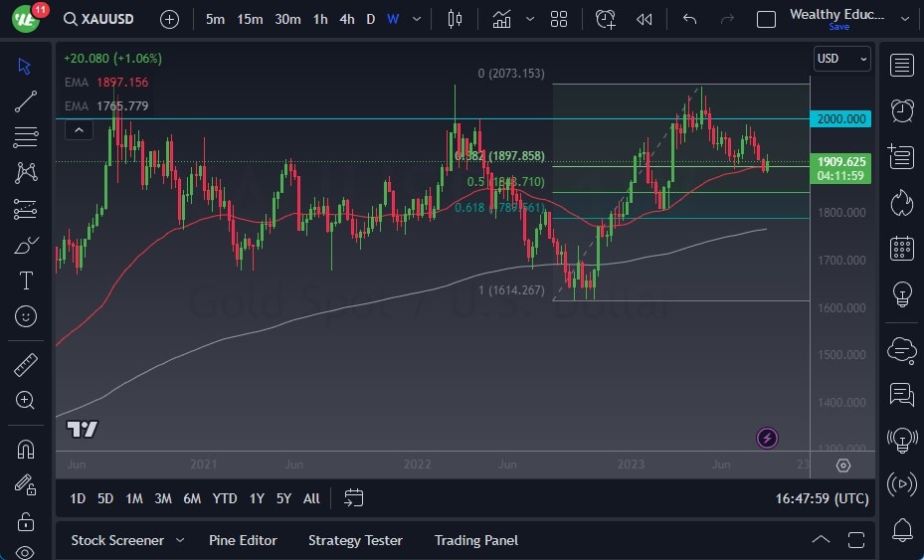Viewport: 924px width, 560px height.
Task: Open the Fibonacci retracement tools group
Action: (25, 136)
